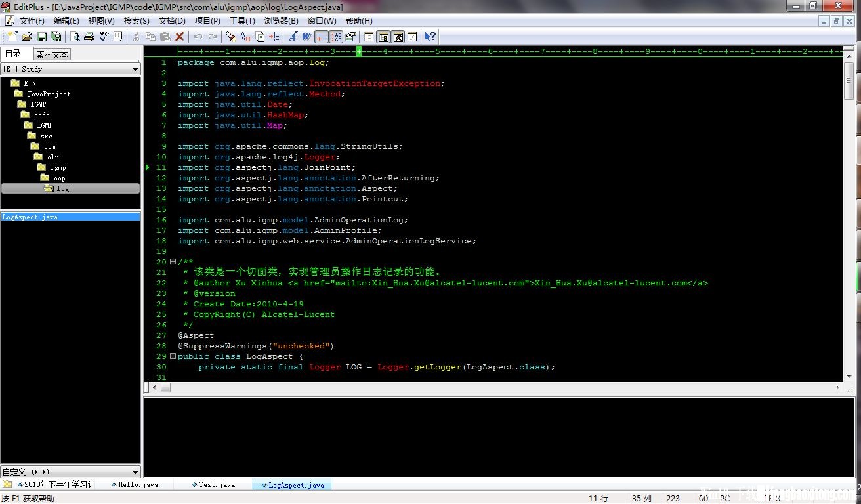Open the 工具(T) menu
The height and width of the screenshot is (504, 861).
[241, 21]
